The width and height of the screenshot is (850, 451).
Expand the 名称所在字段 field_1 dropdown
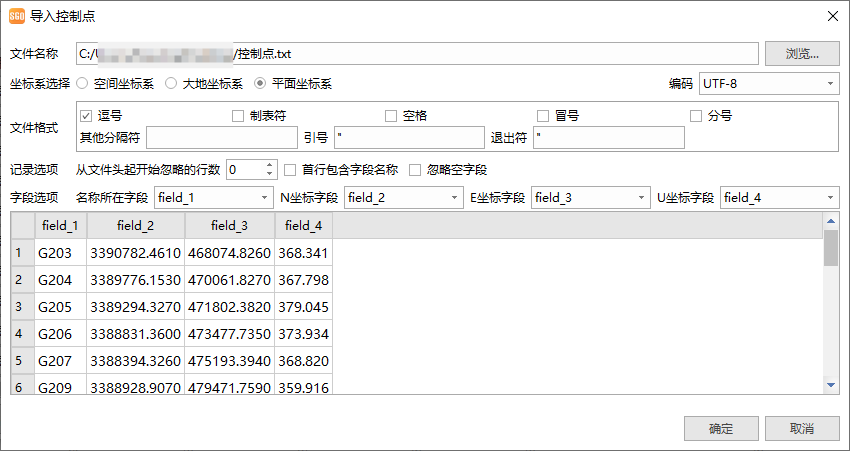click(213, 198)
